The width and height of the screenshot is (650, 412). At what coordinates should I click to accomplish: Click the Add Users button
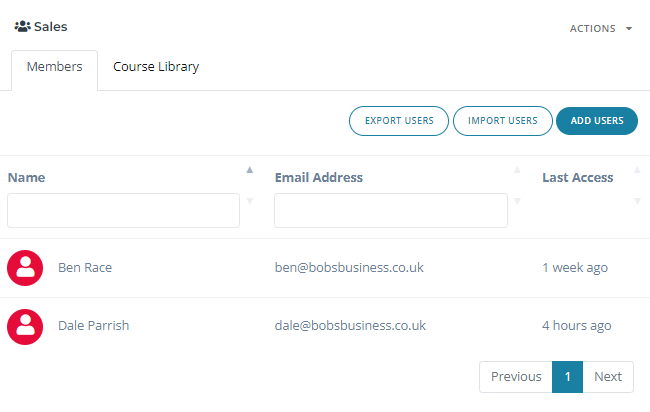click(597, 121)
